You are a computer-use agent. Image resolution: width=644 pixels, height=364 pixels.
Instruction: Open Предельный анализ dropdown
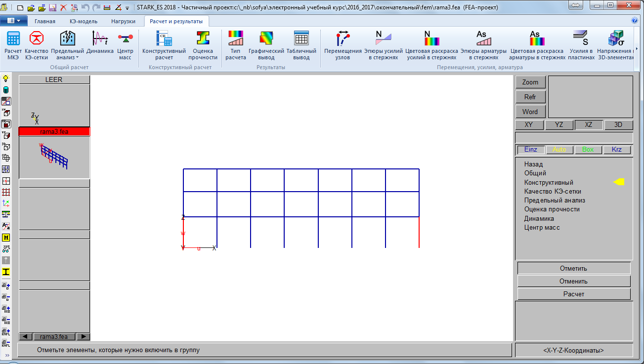point(67,45)
